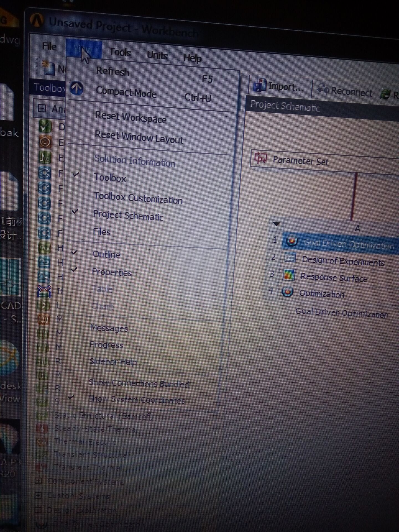Viewport: 399px width, 532px height.
Task: Click the Goal Driven Optimization caption under system A
Action: pyautogui.click(x=341, y=313)
